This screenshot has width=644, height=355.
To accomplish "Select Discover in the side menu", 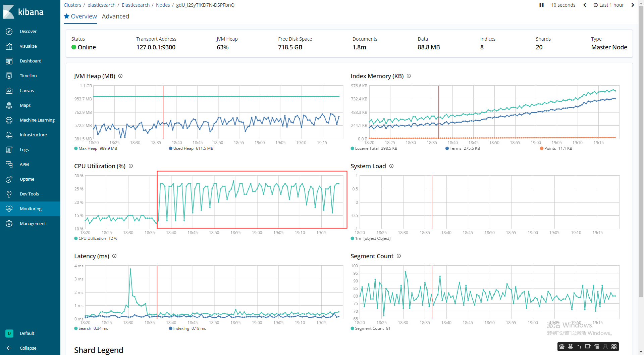I will click(x=28, y=31).
